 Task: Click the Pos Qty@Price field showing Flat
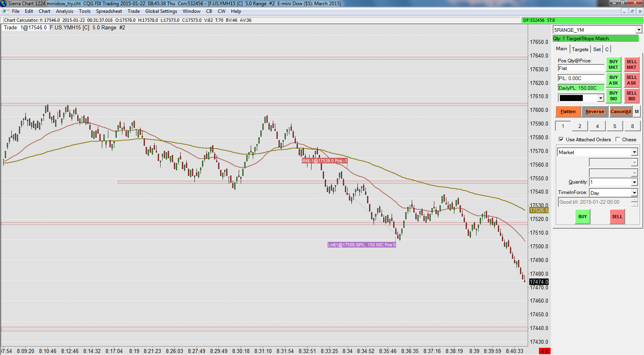pos(581,68)
